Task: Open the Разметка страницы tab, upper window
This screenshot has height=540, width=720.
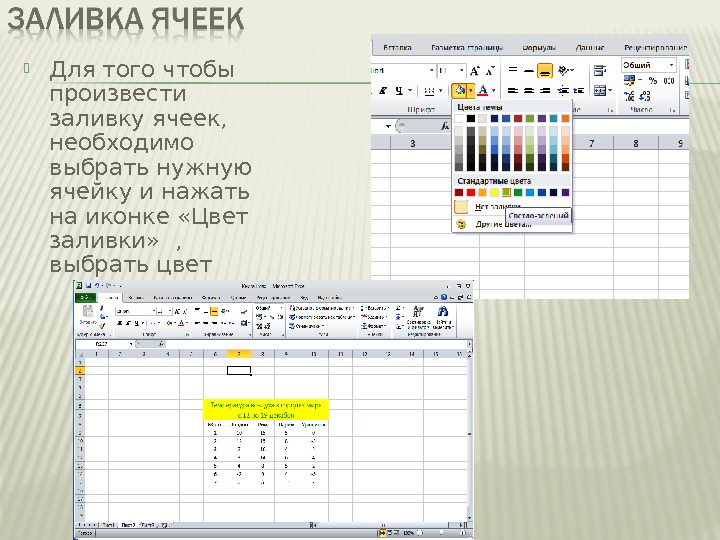Action: (467, 47)
